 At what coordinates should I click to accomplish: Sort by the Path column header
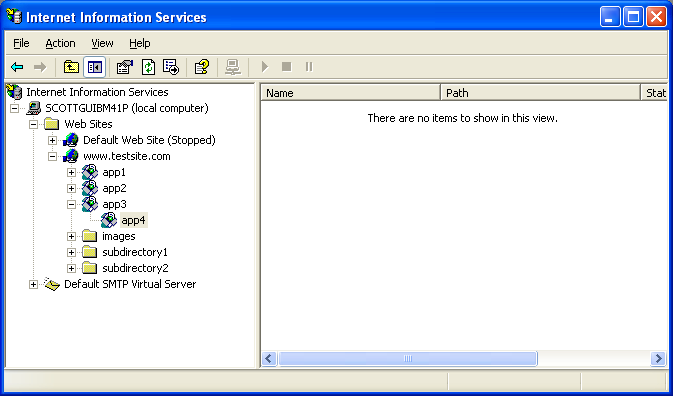pyautogui.click(x=540, y=93)
